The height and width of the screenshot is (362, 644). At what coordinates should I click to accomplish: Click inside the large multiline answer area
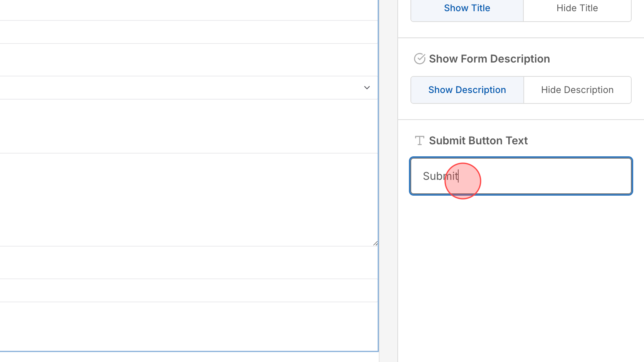[189, 199]
